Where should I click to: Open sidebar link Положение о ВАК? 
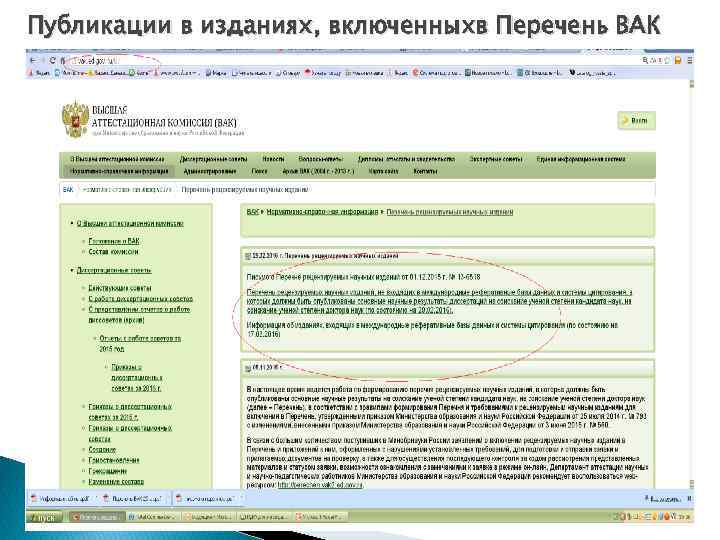click(114, 241)
